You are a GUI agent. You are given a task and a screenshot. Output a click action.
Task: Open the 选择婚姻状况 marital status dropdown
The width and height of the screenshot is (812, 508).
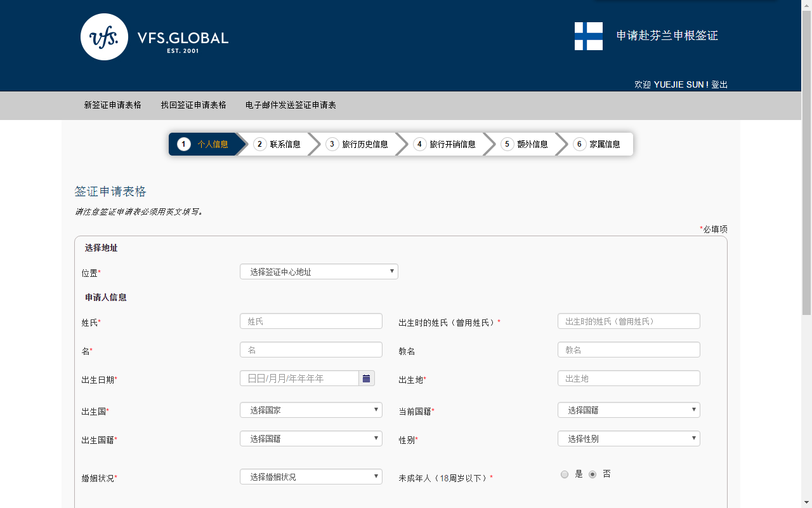click(311, 477)
